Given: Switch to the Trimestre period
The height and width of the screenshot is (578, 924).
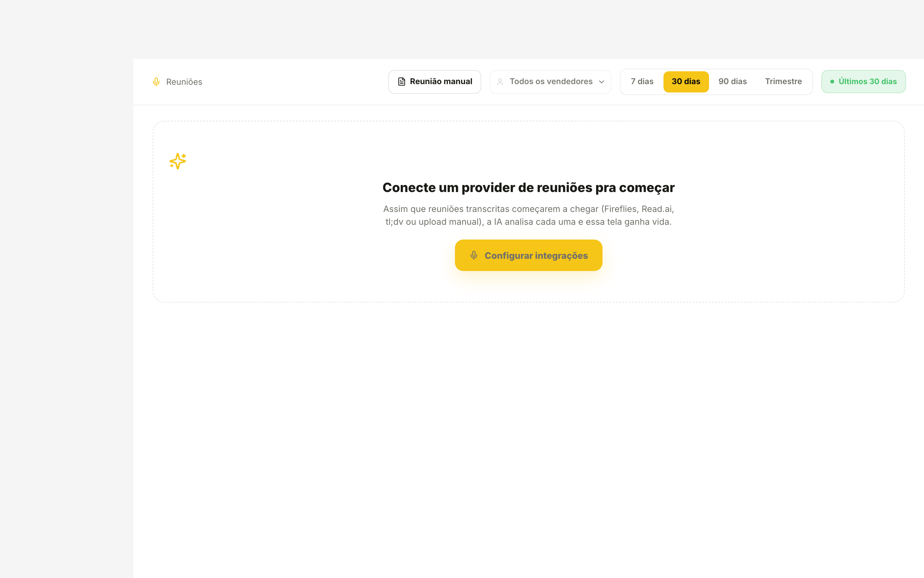Looking at the screenshot, I should tap(783, 82).
